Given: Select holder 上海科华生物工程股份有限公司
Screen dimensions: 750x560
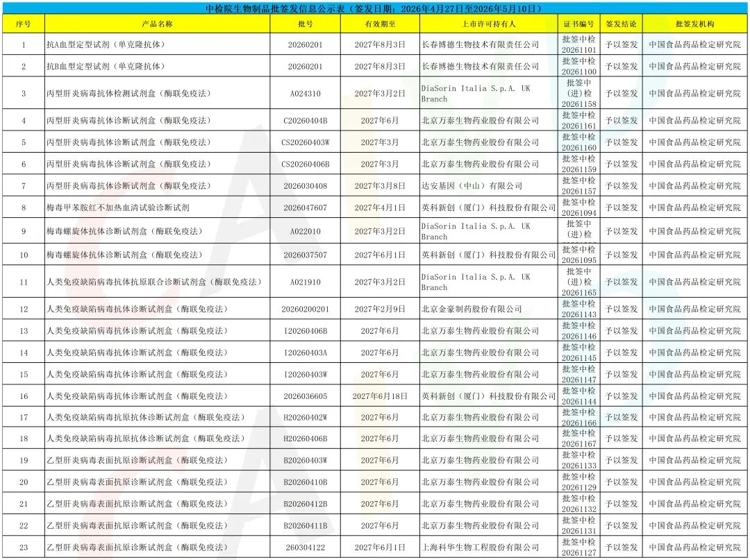Looking at the screenshot, I should pyautogui.click(x=481, y=548).
